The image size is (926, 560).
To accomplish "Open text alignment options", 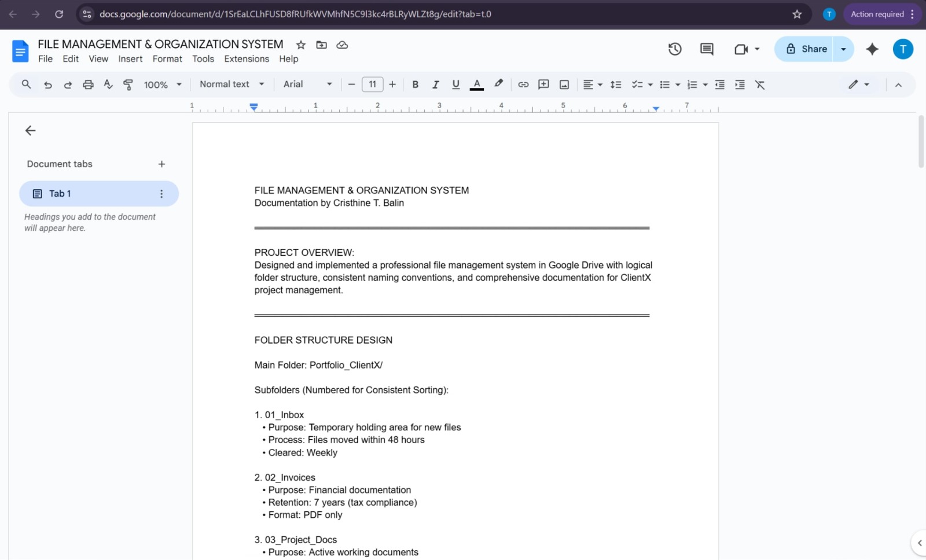I will (592, 84).
